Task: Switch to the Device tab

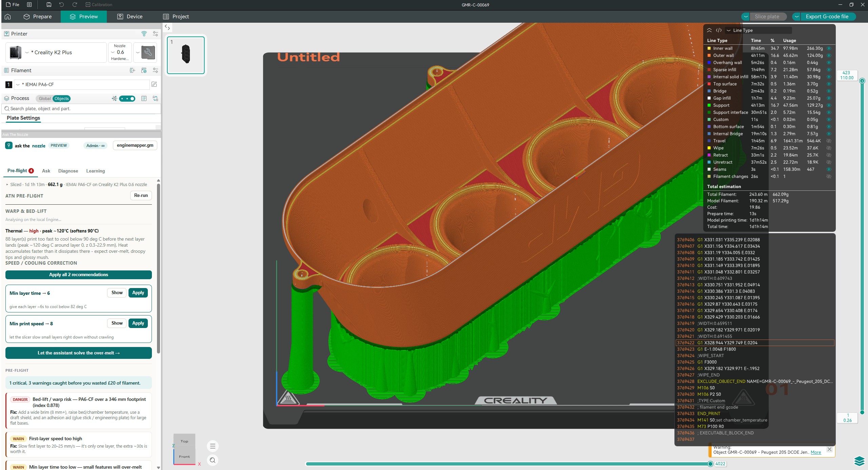Action: [x=130, y=17]
